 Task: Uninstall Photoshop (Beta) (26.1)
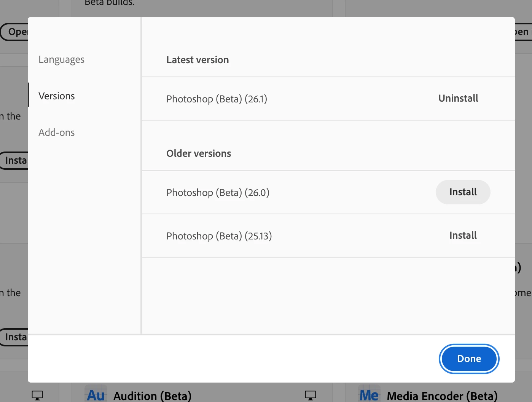(458, 98)
